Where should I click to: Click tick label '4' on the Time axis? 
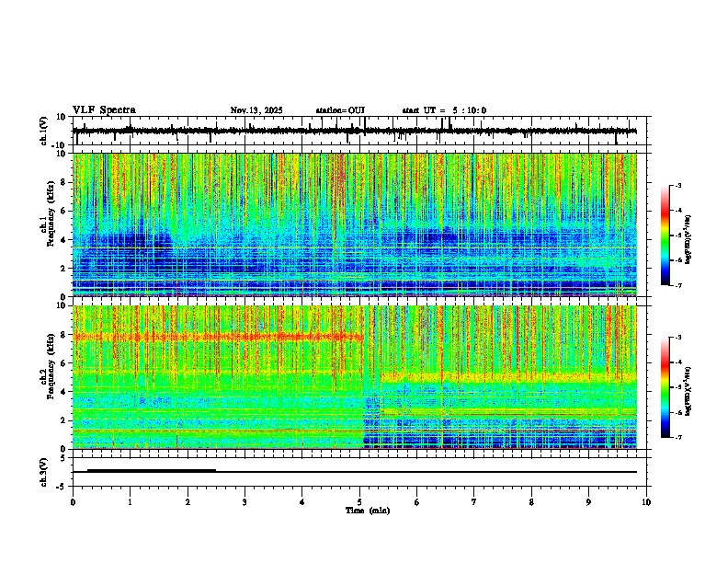point(302,502)
